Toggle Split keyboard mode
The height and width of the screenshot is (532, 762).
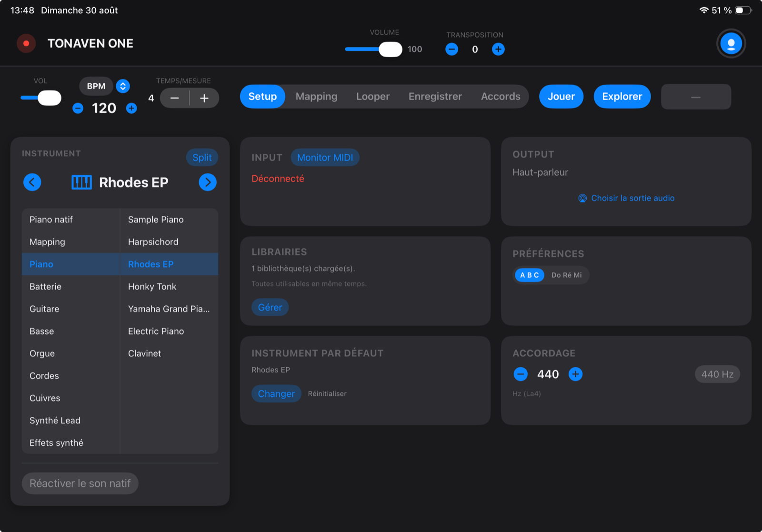[x=202, y=158]
